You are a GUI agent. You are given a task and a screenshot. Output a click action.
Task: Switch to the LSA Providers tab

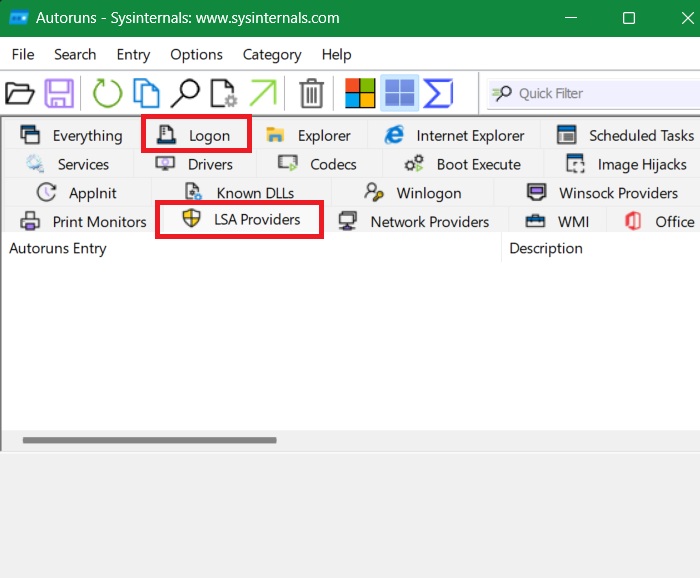240,219
